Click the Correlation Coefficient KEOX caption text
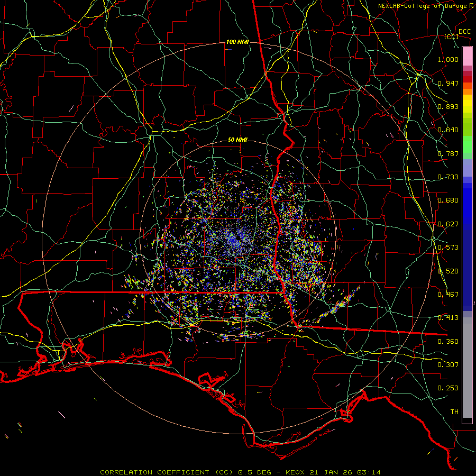The height and width of the screenshot is (476, 476). point(240,472)
